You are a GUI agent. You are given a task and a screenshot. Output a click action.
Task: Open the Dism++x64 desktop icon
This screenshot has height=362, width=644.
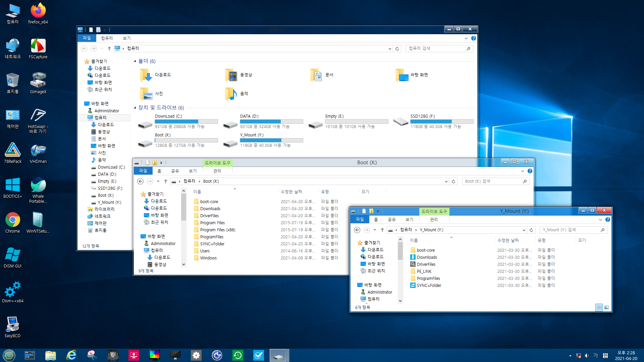coord(13,292)
